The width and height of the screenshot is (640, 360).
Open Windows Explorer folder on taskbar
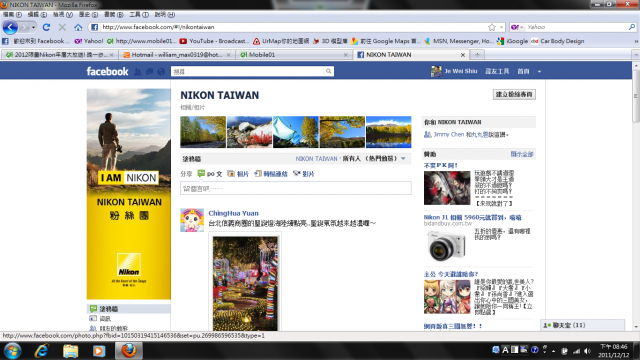pyautogui.click(x=71, y=351)
